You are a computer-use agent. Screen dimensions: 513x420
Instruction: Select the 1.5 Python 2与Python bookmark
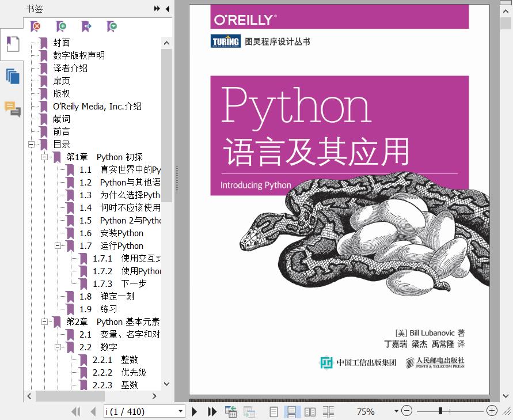tap(120, 220)
